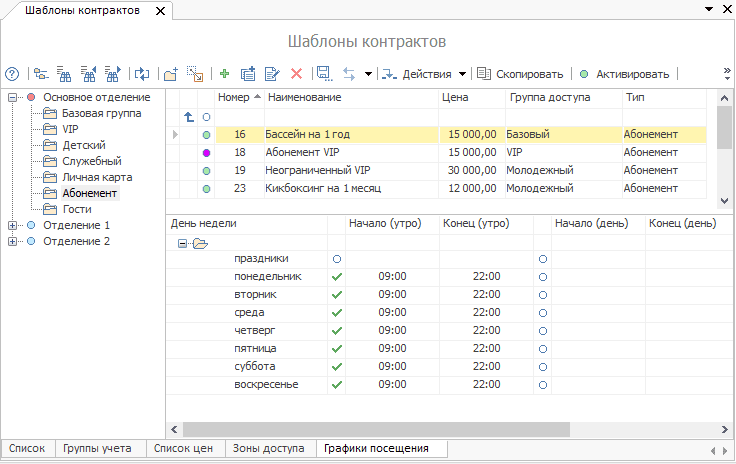Toggle the tree hierarchy view icon
Screen dimensions: 736x464
coord(41,74)
